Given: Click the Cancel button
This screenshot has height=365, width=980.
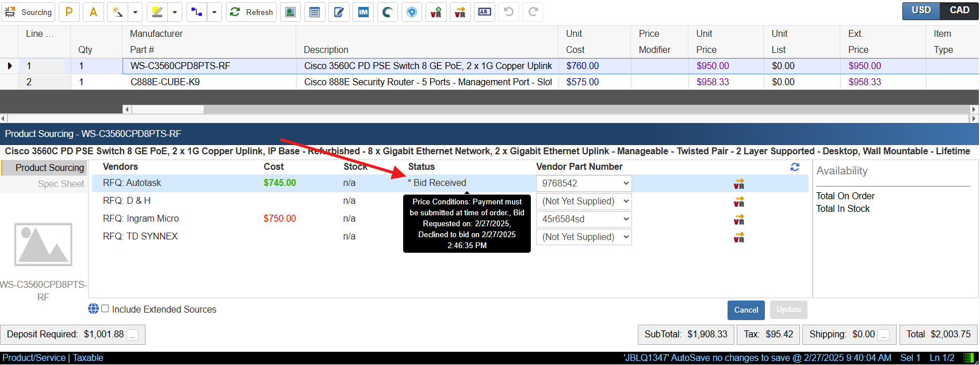Looking at the screenshot, I should 746,310.
